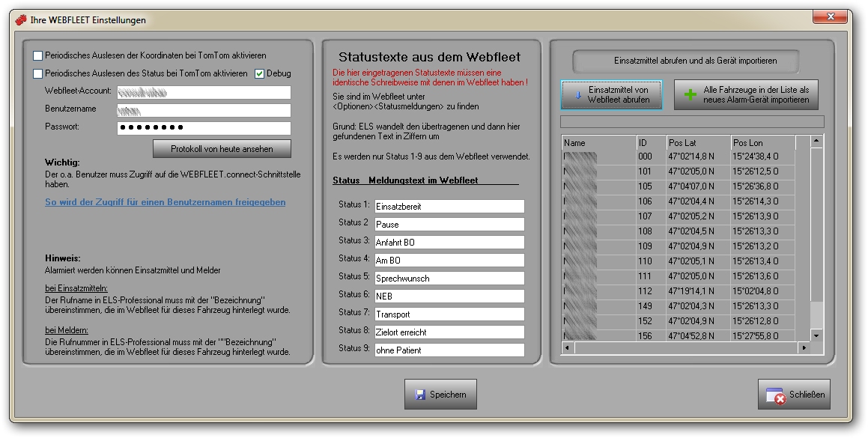Click the green plus import icon
The width and height of the screenshot is (868, 438).
click(691, 94)
